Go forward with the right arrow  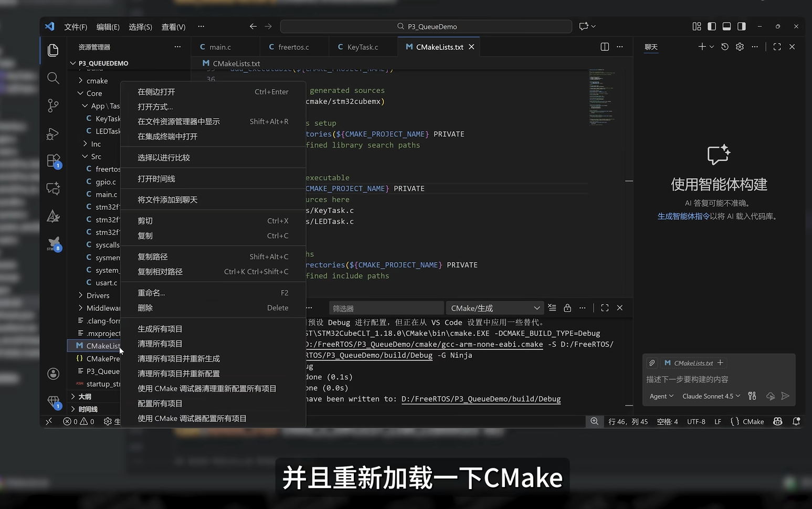coord(268,26)
